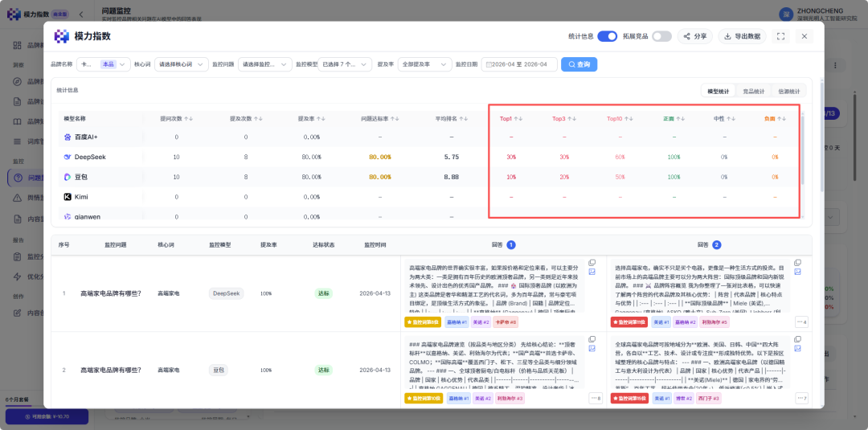Click the 百度AI+ model icon

(x=68, y=137)
